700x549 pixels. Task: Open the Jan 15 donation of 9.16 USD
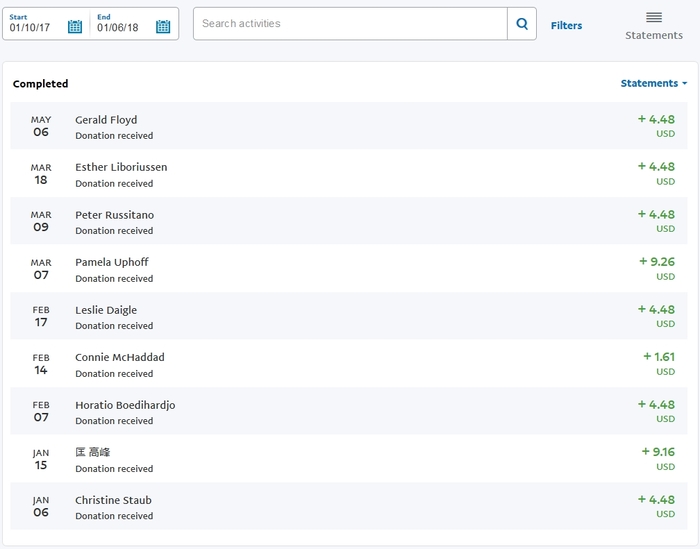point(93,453)
